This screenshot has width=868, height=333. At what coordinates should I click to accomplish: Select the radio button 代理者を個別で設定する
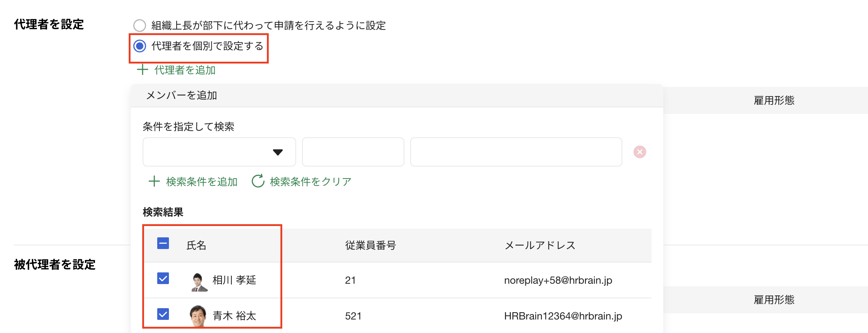point(140,47)
